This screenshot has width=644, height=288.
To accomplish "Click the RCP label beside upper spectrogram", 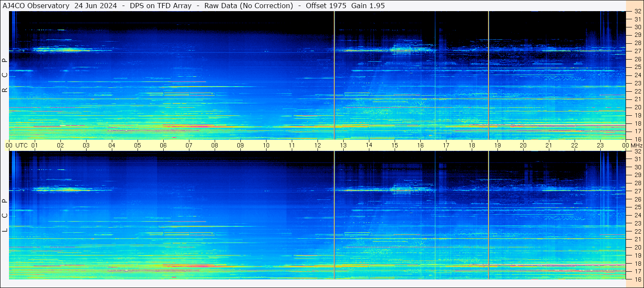I will pos(5,75).
